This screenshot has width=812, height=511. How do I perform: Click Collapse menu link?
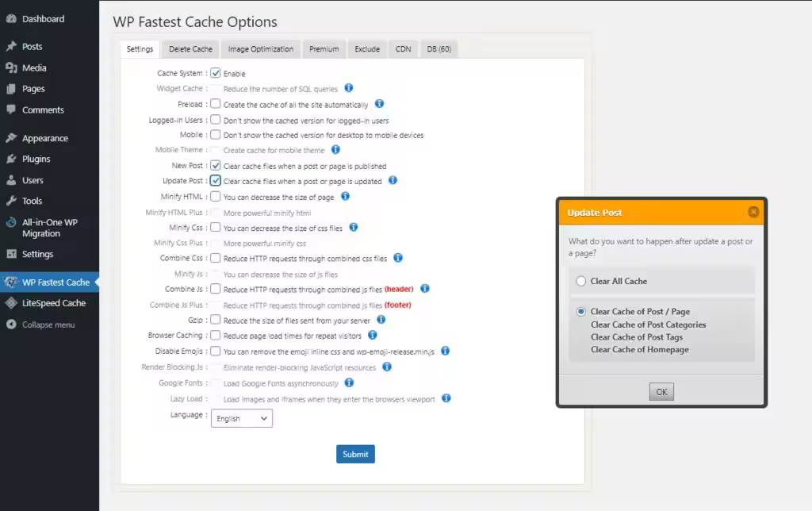tap(49, 325)
